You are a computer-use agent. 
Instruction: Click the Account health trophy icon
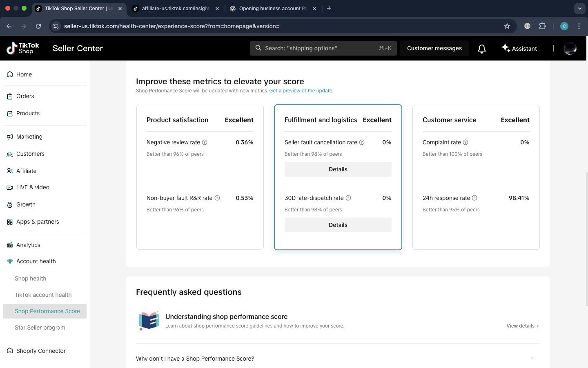pos(10,261)
